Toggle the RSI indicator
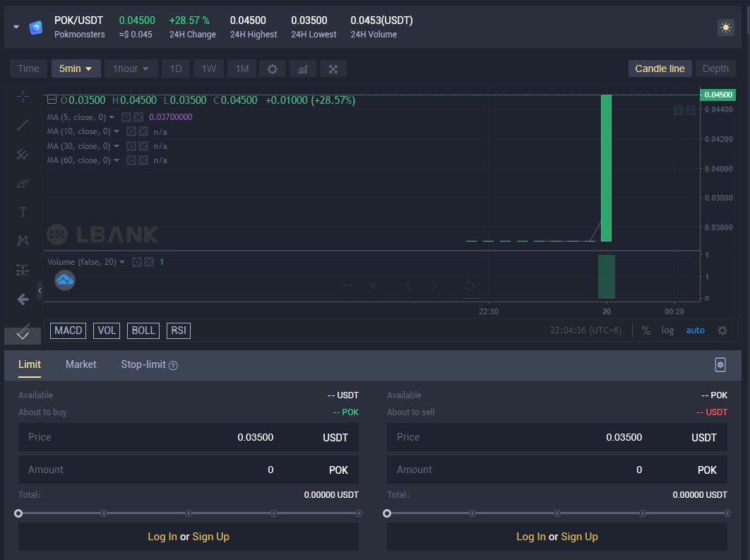The image size is (750, 560). (179, 330)
